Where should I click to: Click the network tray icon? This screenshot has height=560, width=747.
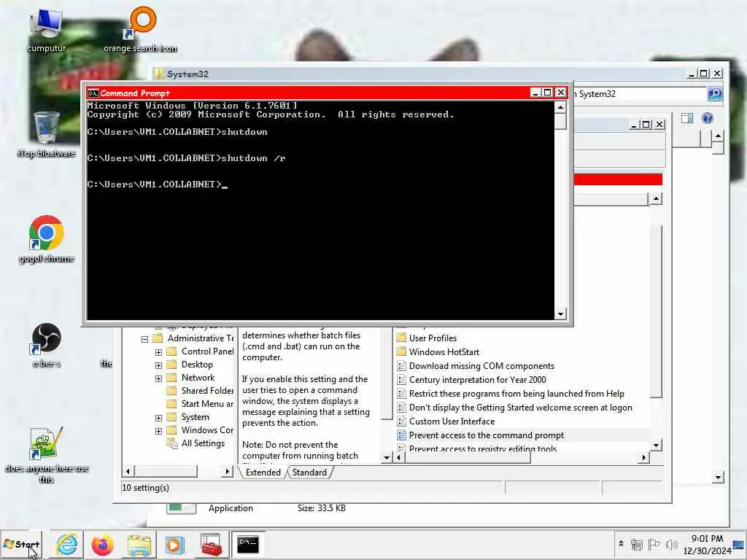tap(636, 544)
